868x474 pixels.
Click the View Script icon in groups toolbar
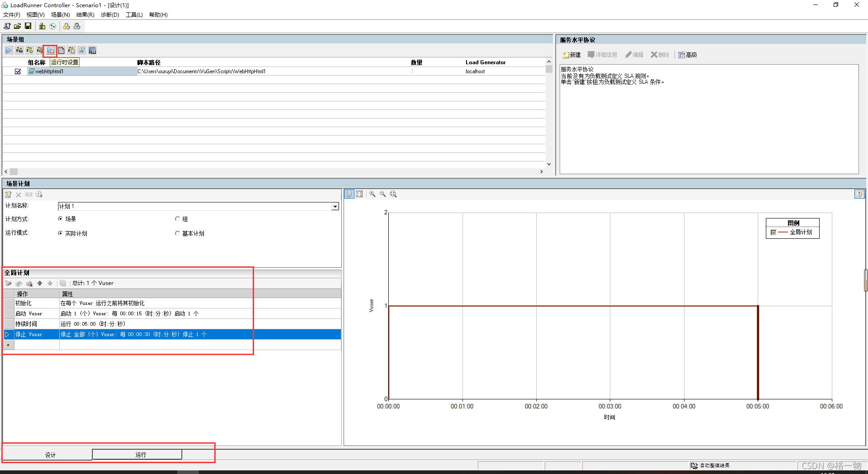(82, 50)
